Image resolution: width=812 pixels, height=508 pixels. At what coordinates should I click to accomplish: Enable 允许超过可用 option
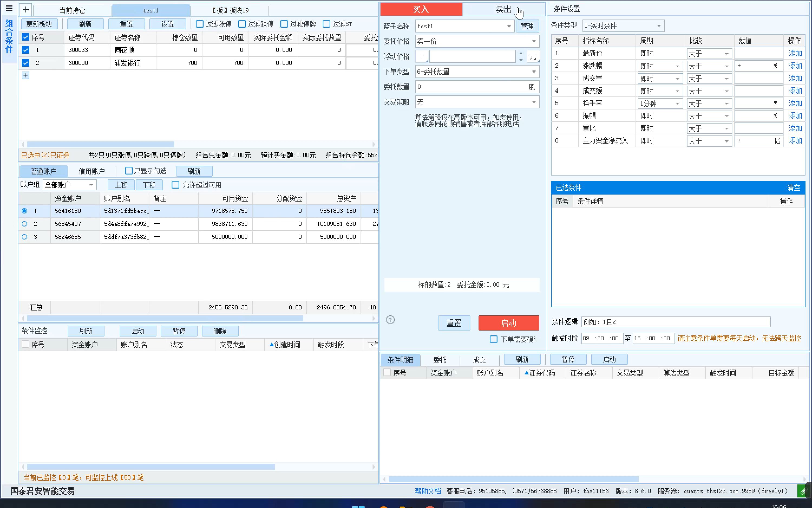[175, 185]
